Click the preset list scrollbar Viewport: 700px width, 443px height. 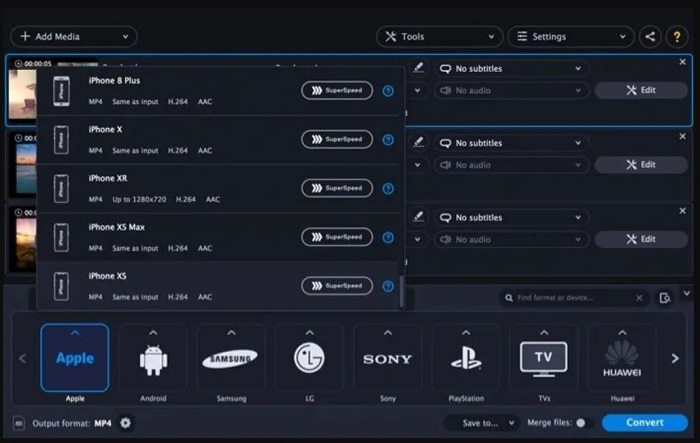(401, 291)
